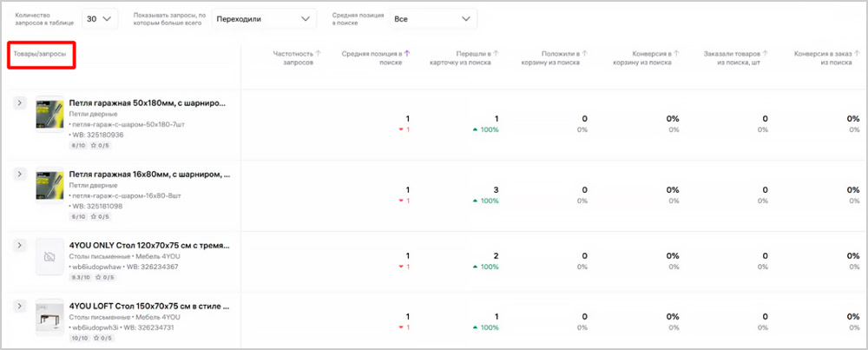Click thumbnail of Петля гаражная 16x80мм
868x350 pixels.
point(49,187)
